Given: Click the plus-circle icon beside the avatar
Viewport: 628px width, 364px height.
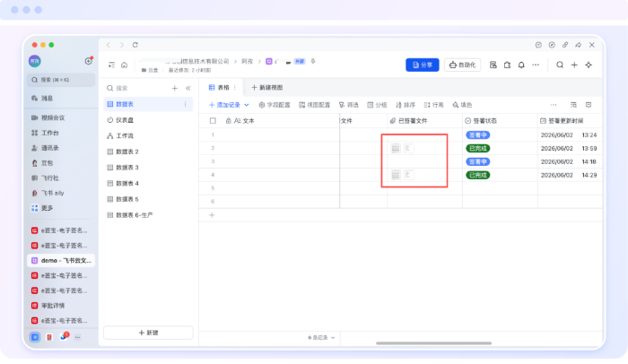Looking at the screenshot, I should tap(89, 61).
